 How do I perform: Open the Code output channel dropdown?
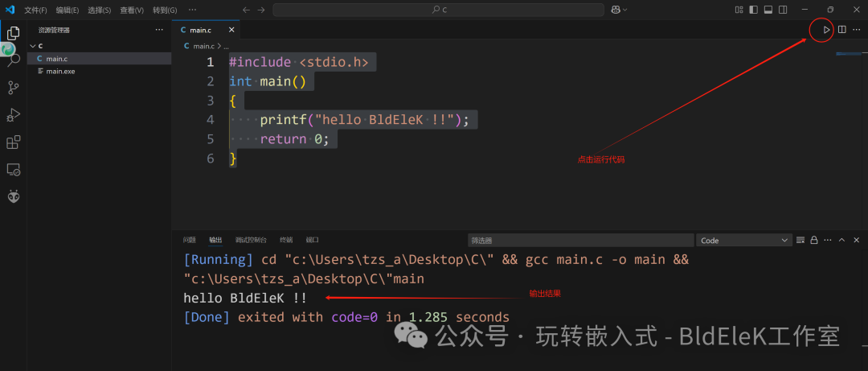744,240
